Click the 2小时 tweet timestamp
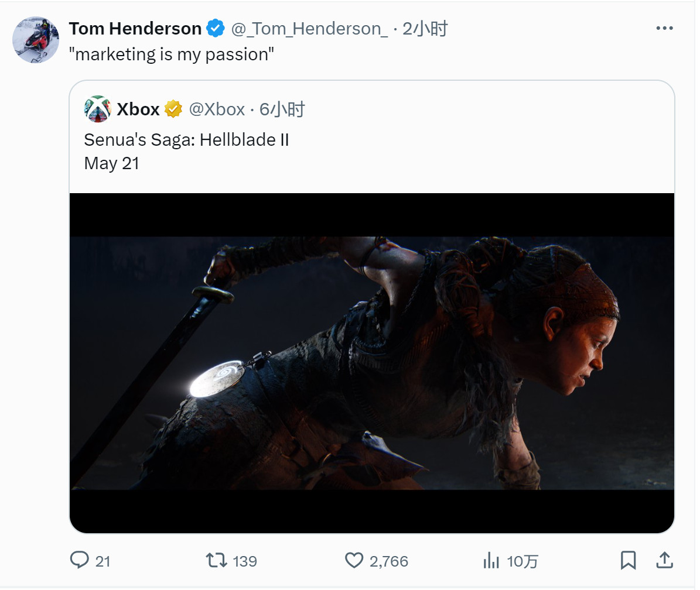The height and width of the screenshot is (590, 700). tap(425, 29)
